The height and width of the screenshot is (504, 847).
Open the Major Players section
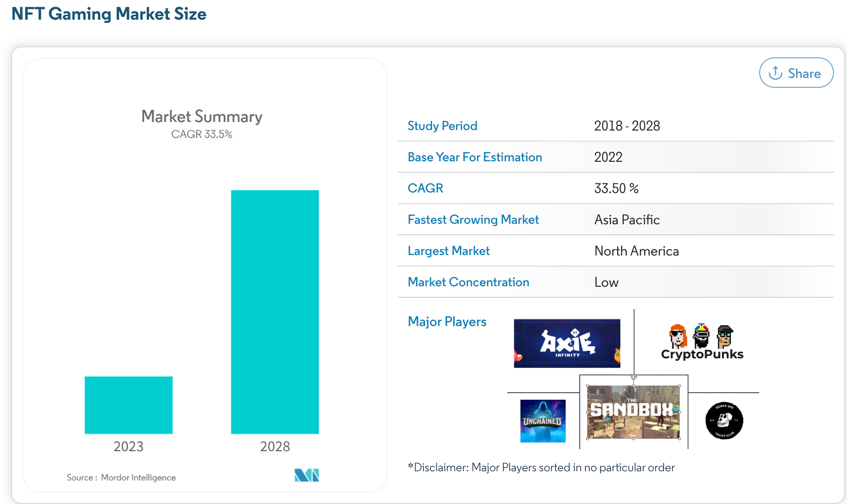[447, 322]
